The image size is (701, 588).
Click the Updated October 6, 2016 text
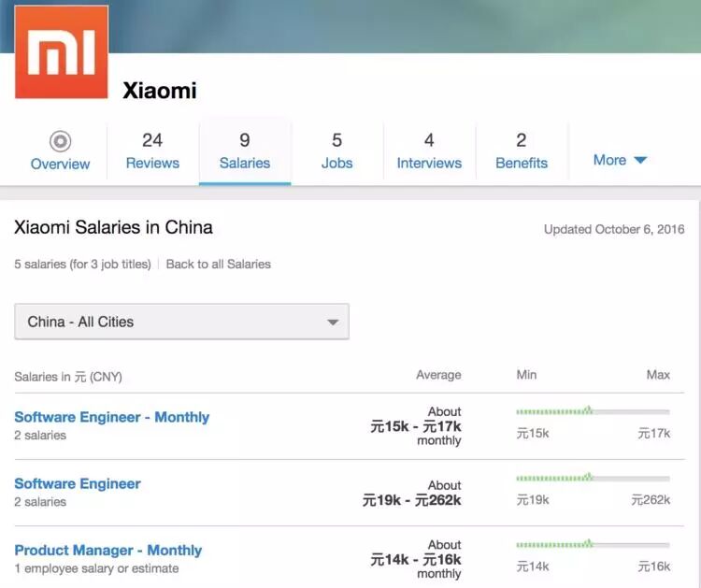click(x=614, y=229)
